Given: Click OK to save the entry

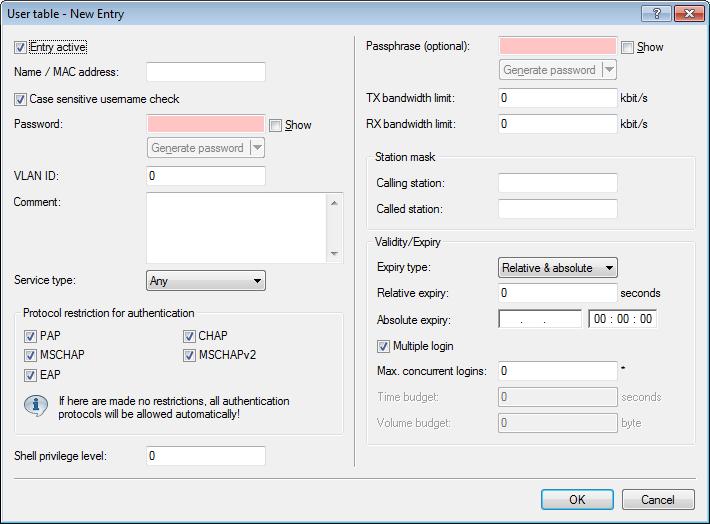Looking at the screenshot, I should 577,499.
